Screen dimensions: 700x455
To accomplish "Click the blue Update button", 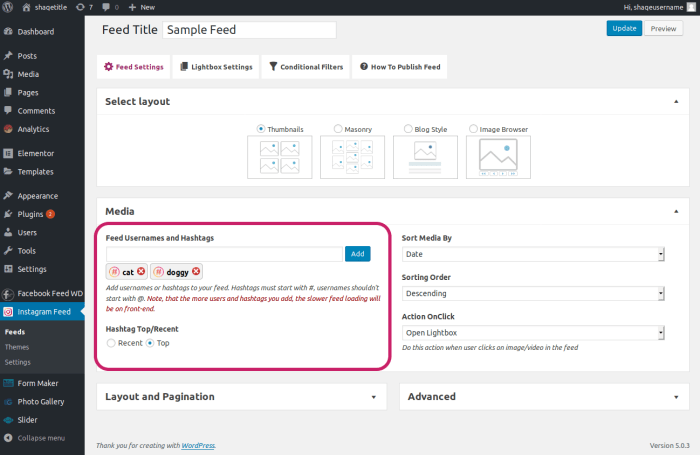I will point(624,28).
